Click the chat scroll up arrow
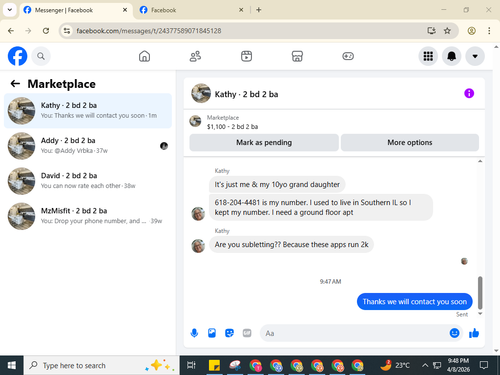500x375 pixels. (480, 161)
